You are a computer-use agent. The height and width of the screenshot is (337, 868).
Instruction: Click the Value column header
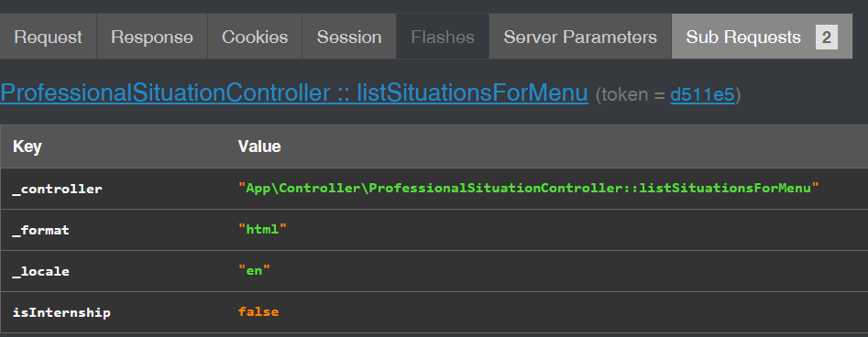coord(259,147)
